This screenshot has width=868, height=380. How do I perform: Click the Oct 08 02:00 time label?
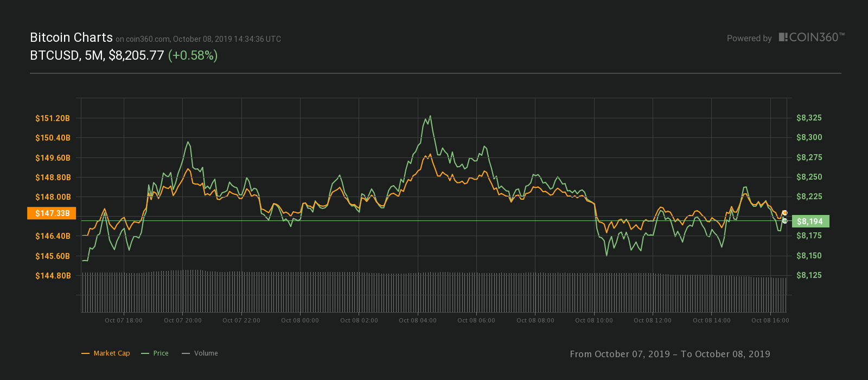click(359, 320)
